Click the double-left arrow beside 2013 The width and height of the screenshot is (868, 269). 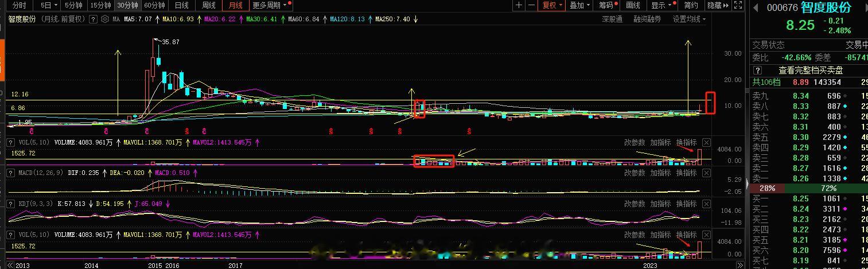pyautogui.click(x=10, y=265)
